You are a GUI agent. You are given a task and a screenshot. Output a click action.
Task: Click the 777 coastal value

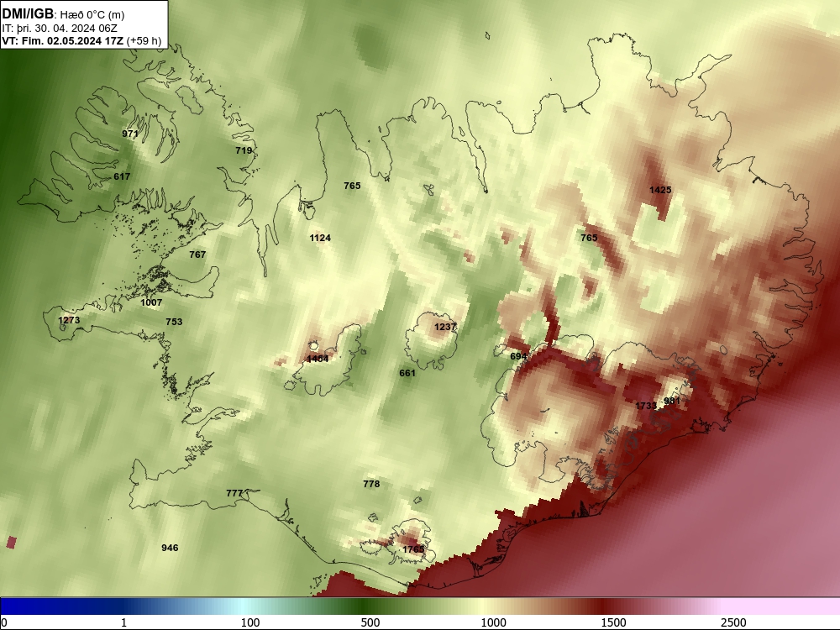pos(234,493)
